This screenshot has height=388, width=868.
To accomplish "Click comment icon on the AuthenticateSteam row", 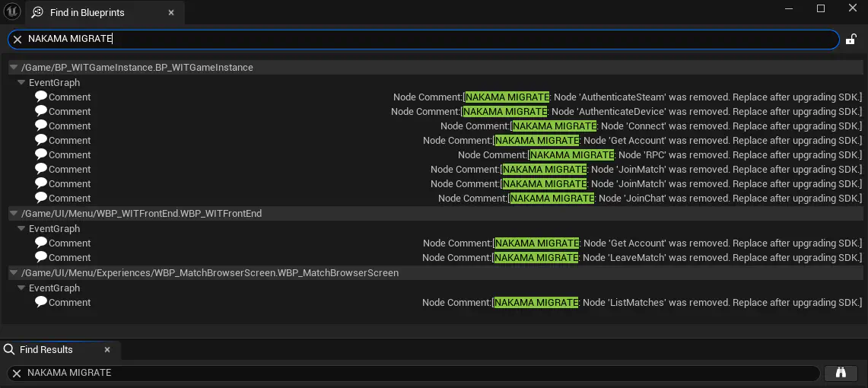I will click(x=41, y=97).
